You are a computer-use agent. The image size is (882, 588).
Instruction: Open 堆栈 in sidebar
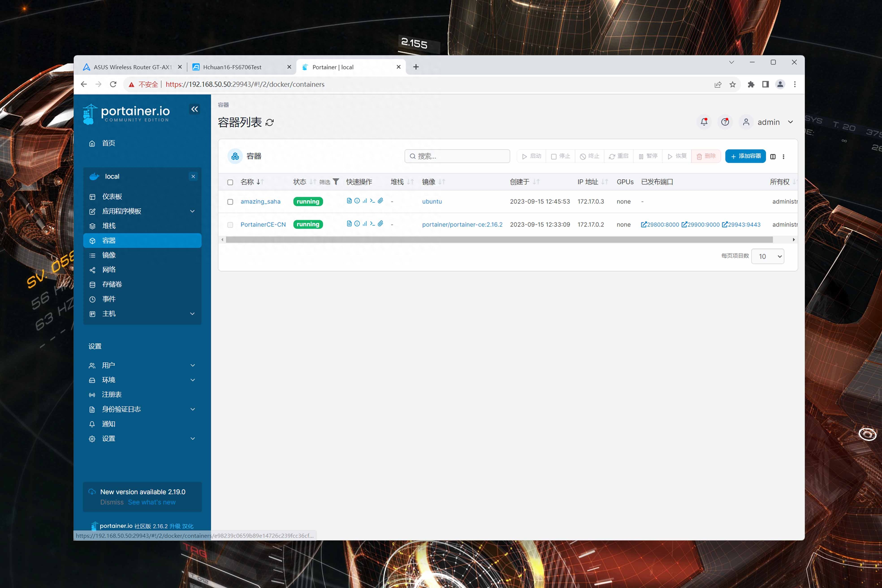click(x=142, y=226)
